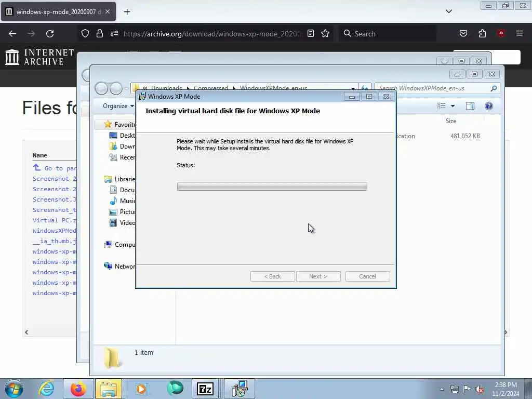The width and height of the screenshot is (532, 399).
Task: Close the windows-xp-mode tab
Action: [107, 11]
